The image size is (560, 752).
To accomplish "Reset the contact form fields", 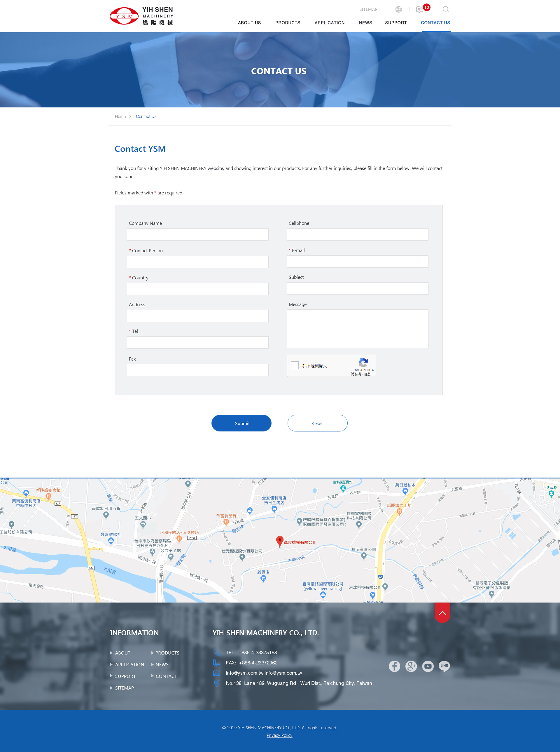I will click(317, 423).
